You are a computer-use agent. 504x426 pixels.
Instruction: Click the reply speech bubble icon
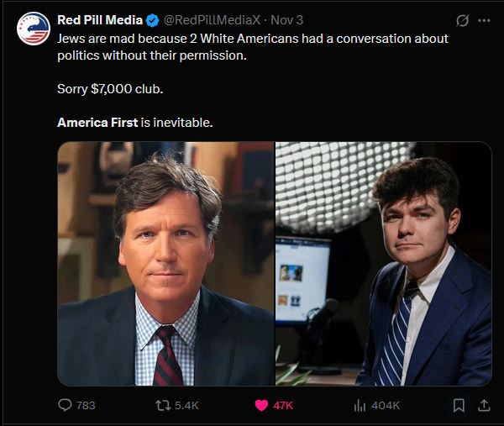coord(65,405)
